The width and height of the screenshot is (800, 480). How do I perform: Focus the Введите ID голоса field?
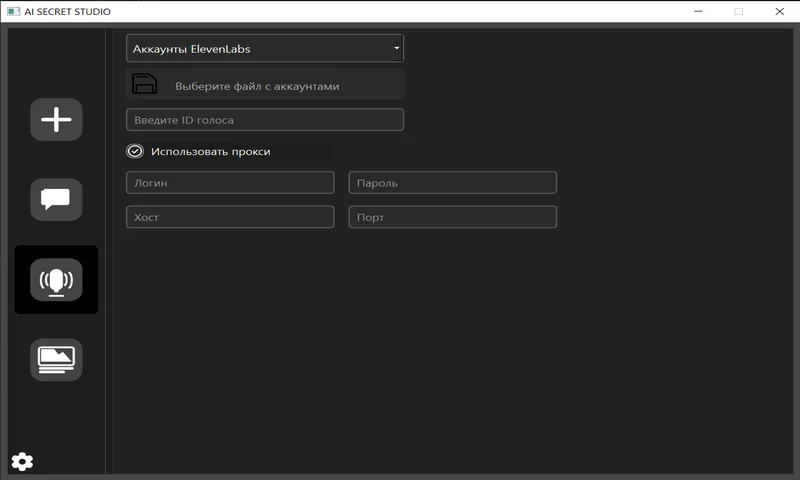click(x=265, y=120)
